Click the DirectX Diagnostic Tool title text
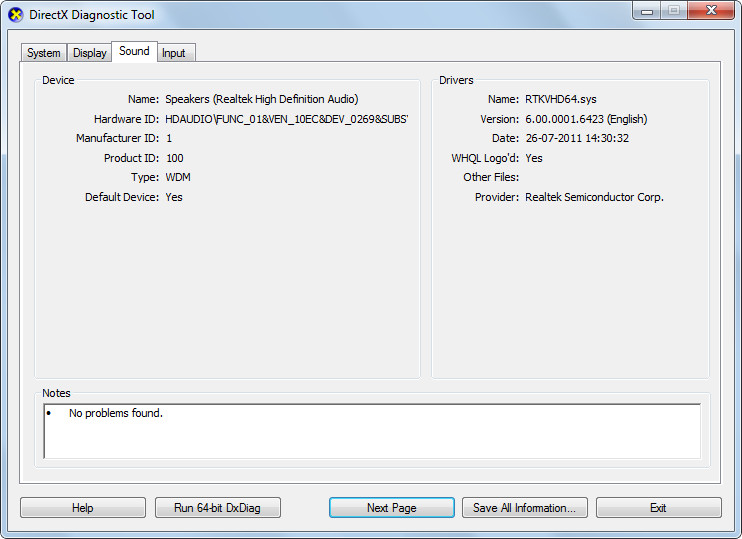 [x=92, y=15]
